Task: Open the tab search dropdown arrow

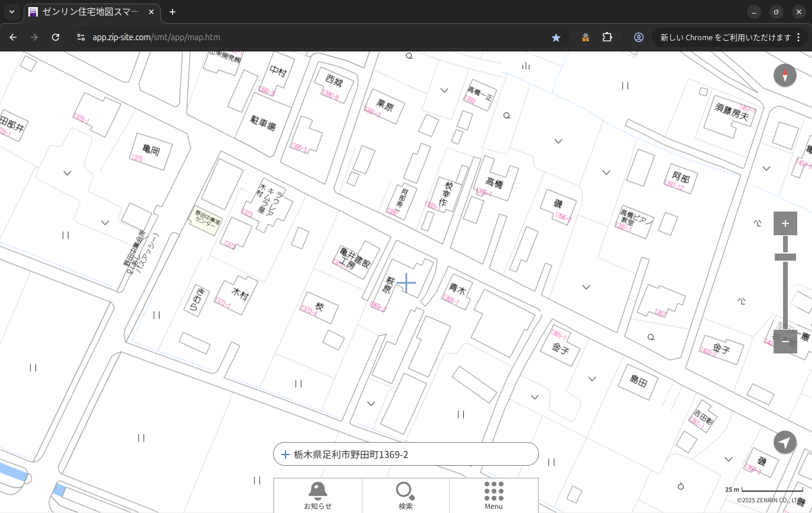Action: click(11, 12)
